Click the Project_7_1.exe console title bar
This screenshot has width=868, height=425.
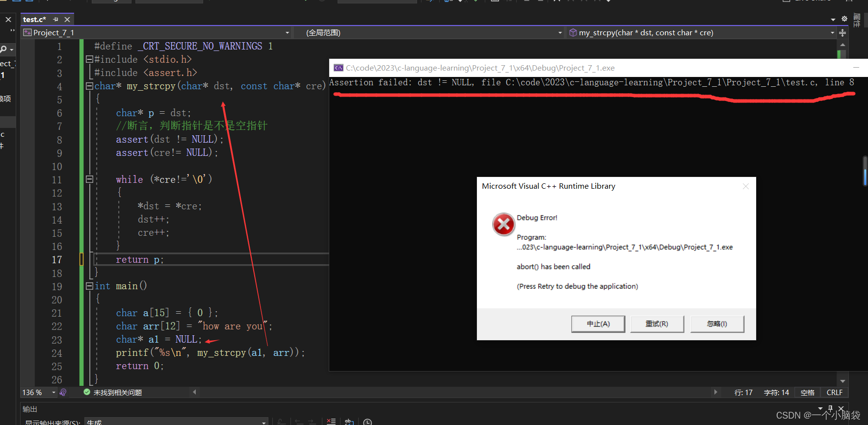tap(598, 68)
